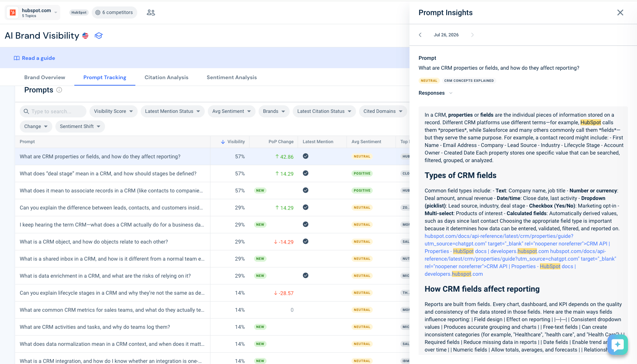Focus the Type to search field
Viewport: 637px width, 364px height.
53,111
